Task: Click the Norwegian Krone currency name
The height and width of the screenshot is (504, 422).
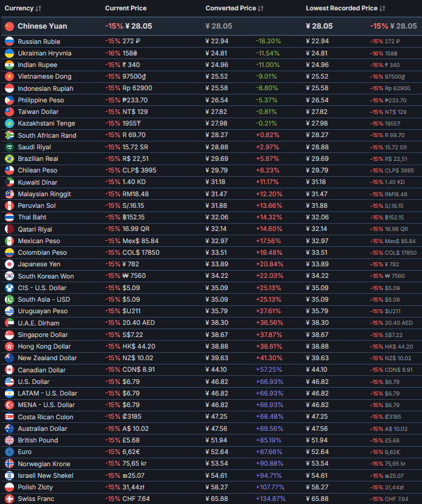Action: tap(44, 464)
